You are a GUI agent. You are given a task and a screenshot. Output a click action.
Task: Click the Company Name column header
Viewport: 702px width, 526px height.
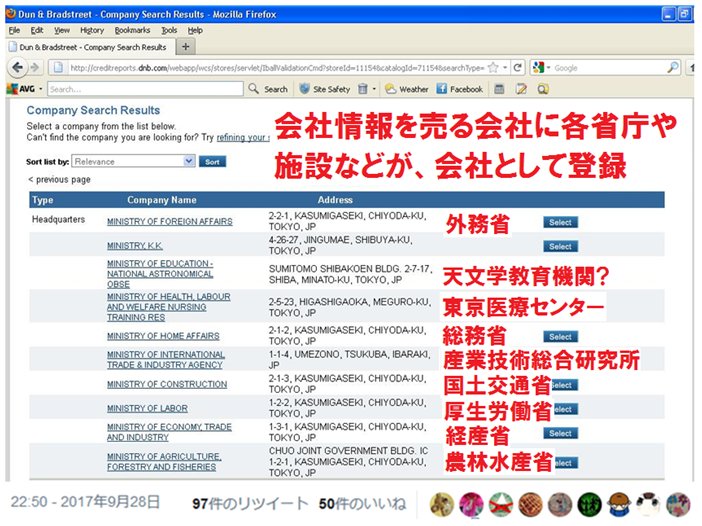pyautogui.click(x=162, y=200)
